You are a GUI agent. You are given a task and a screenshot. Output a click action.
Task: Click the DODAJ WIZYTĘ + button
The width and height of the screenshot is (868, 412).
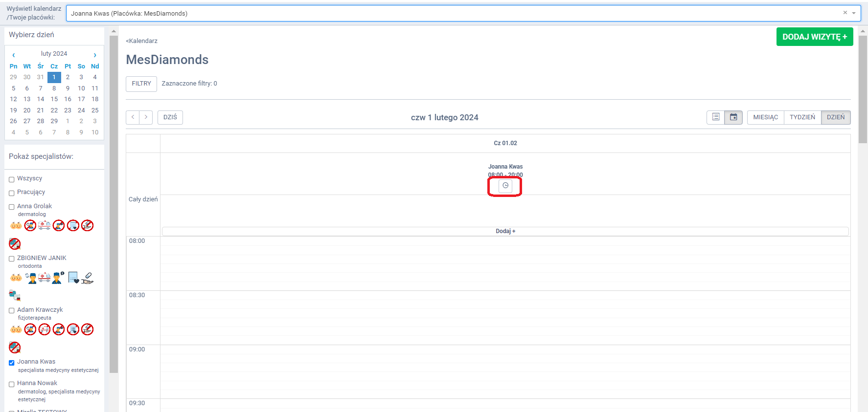(x=814, y=37)
